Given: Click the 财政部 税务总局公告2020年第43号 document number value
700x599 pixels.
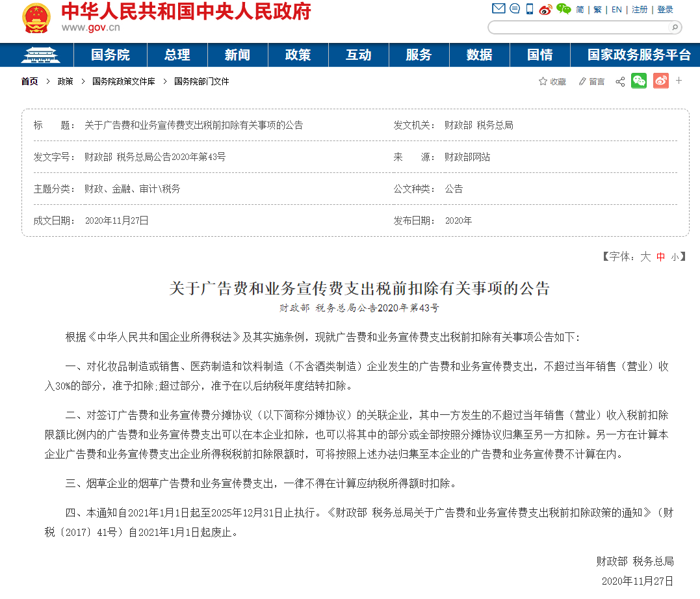Looking at the screenshot, I should [x=155, y=157].
